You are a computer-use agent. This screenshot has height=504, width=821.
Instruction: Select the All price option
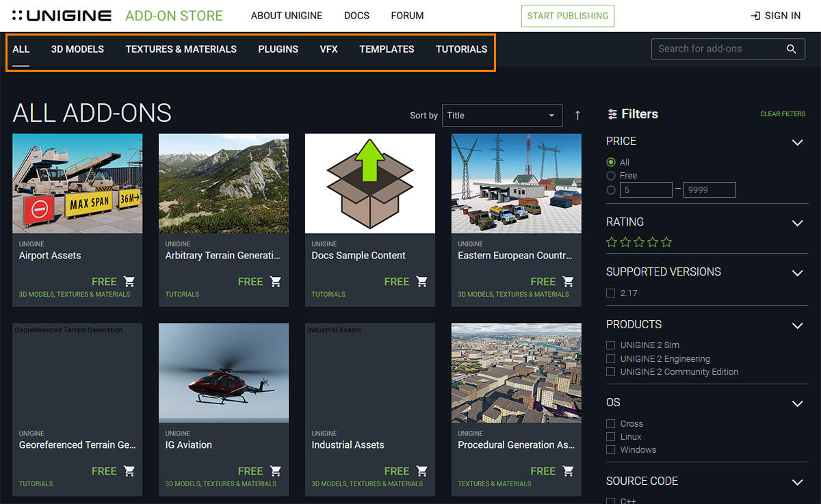click(x=611, y=162)
